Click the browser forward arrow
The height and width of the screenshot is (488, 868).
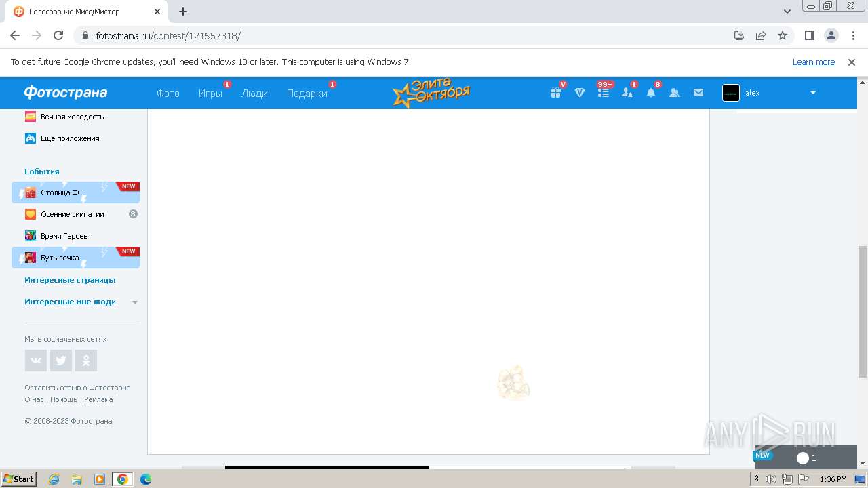[x=37, y=35]
